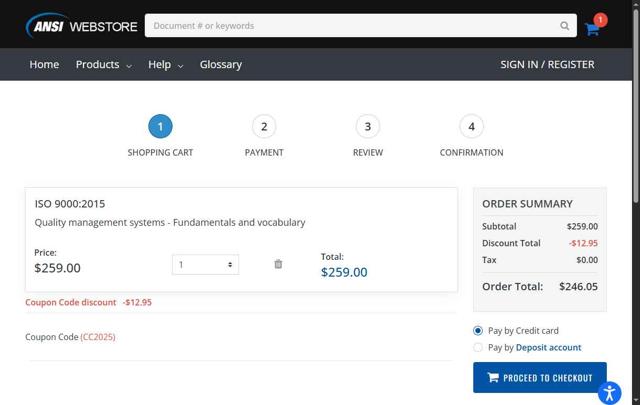Click the Quality management systems description text
The image size is (640, 405).
coord(170,223)
